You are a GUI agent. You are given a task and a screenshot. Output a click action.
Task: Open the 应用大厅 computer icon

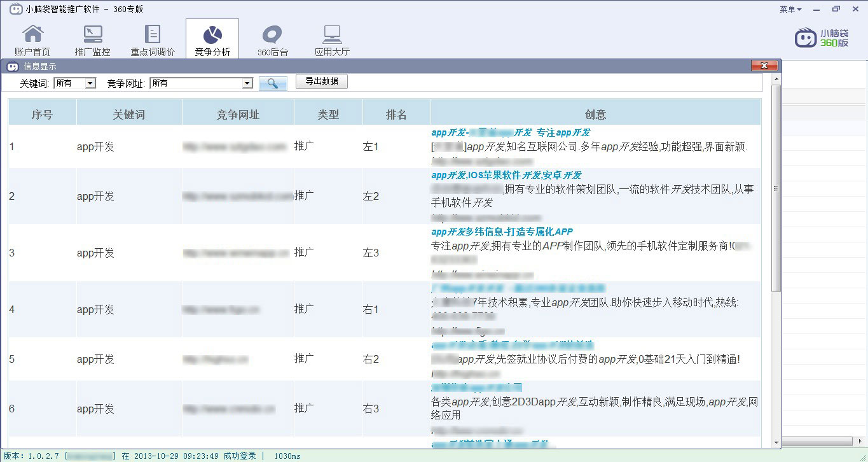(x=332, y=39)
